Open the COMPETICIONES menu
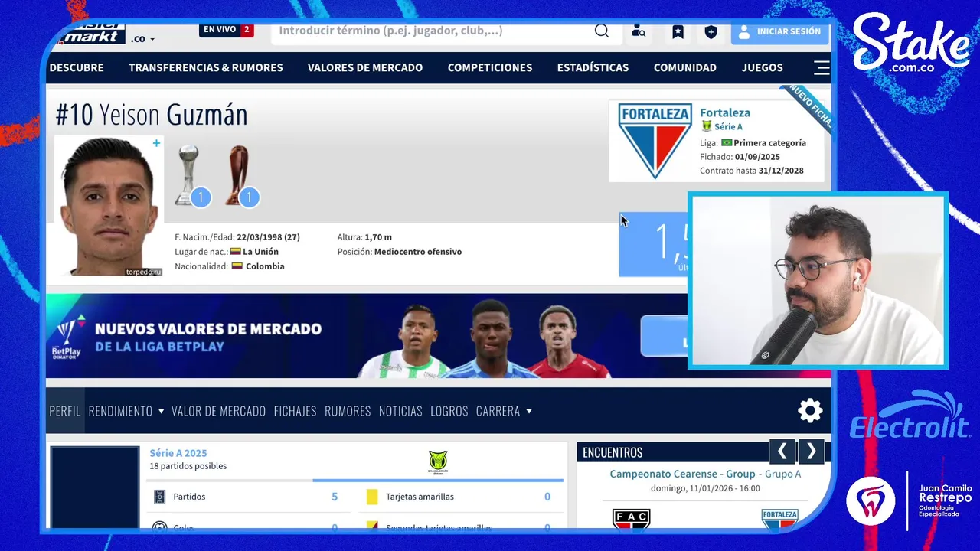 490,67
